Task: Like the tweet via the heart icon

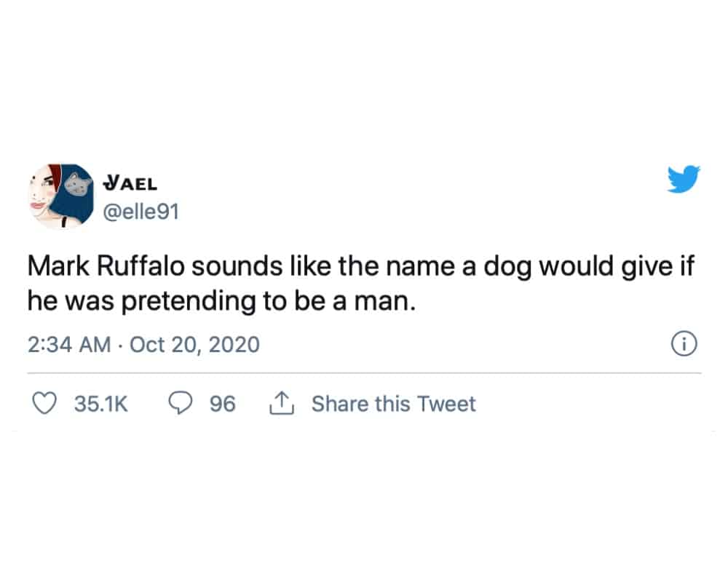Action: coord(44,404)
